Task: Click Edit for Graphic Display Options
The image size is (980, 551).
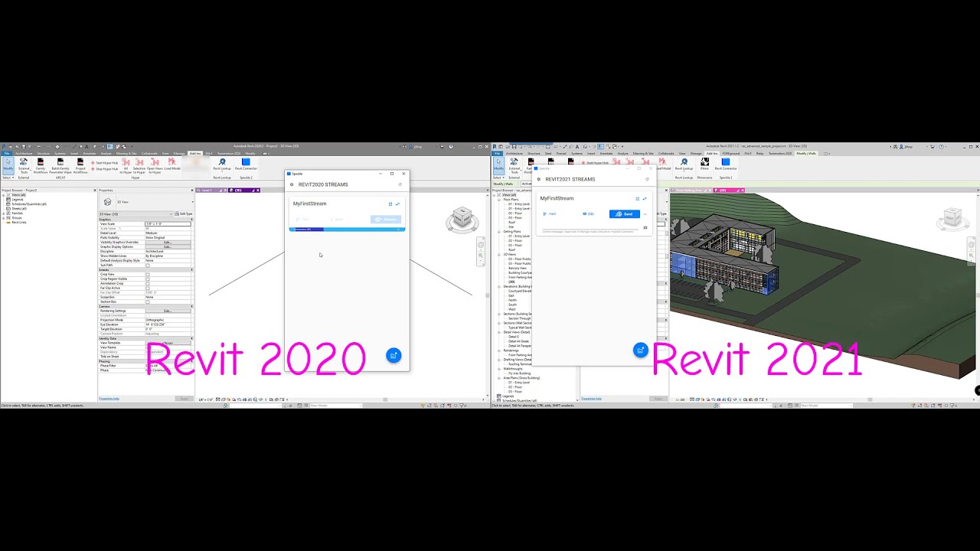Action: point(168,247)
